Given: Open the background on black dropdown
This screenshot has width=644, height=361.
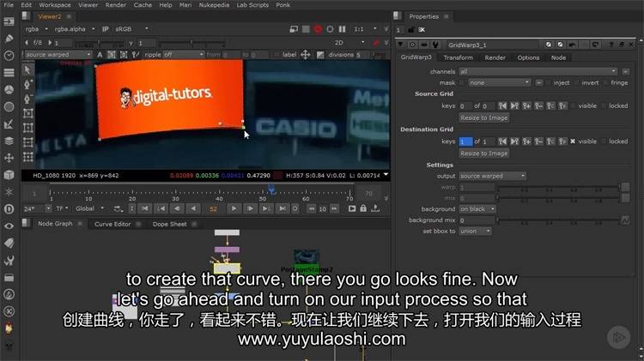Looking at the screenshot, I should pyautogui.click(x=477, y=209).
